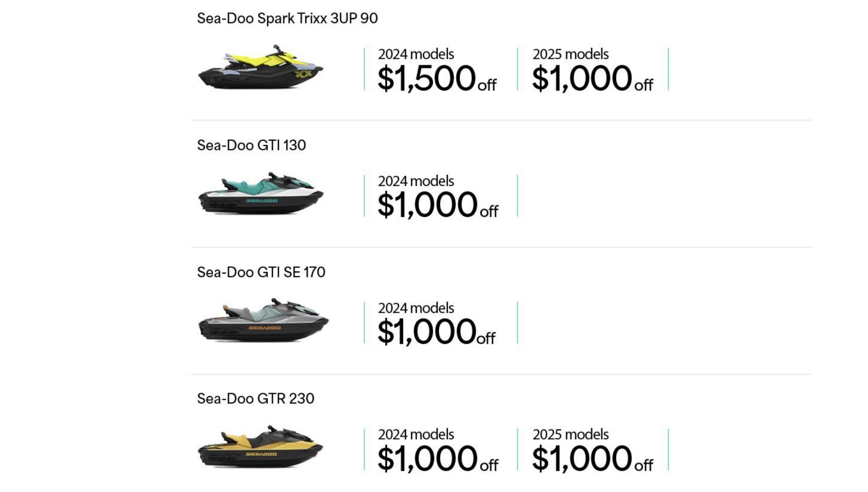Click the teal GTI 130 watercraft image
Image resolution: width=868 pixels, height=492 pixels.
coord(261,193)
